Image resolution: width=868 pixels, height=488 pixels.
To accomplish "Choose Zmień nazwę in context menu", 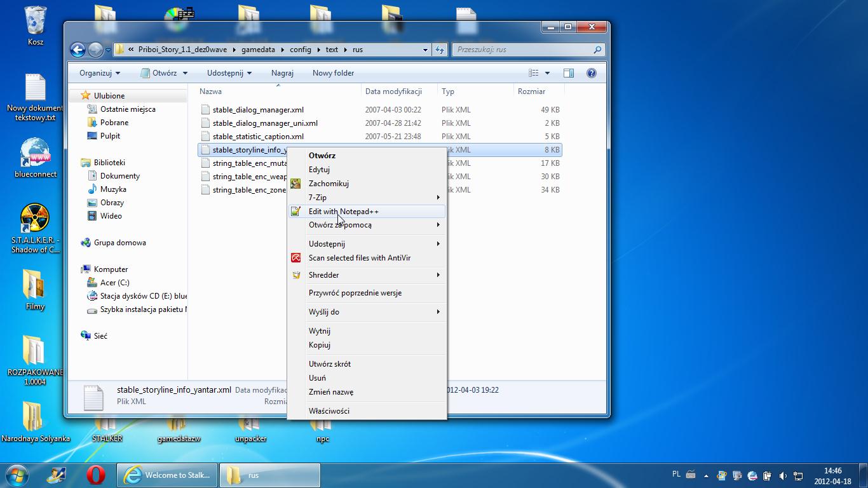I will 367,392.
